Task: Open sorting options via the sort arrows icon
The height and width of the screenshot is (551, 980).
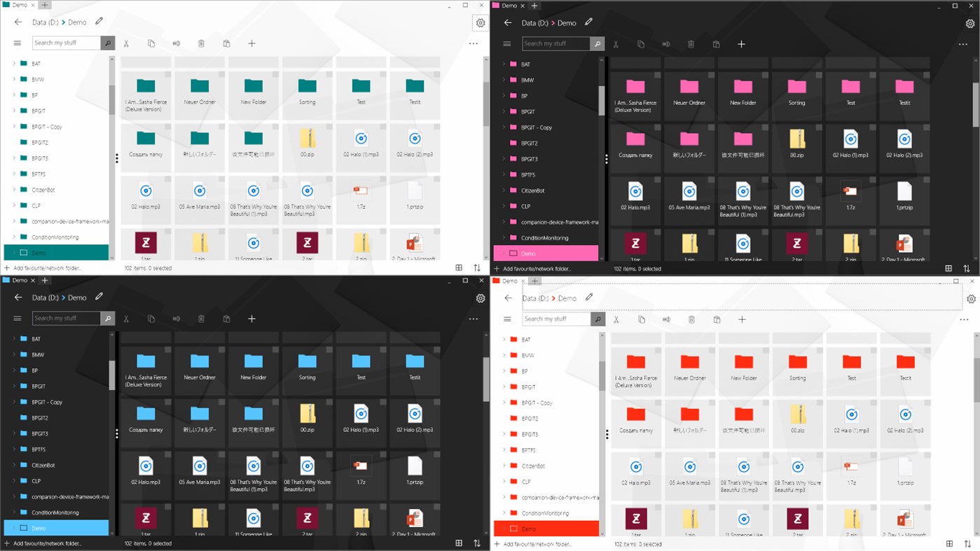Action: (x=477, y=267)
